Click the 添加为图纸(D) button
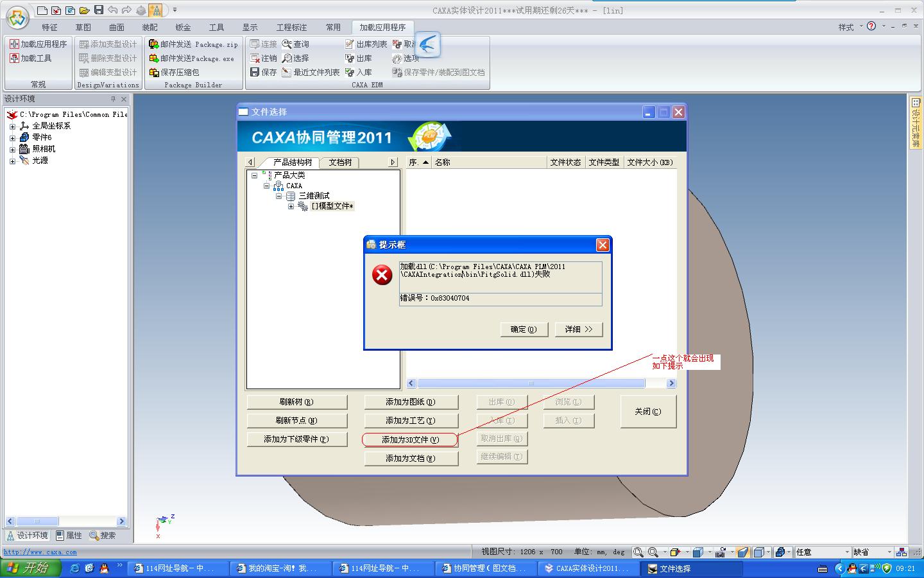Screen dimensions: 924x578 [411, 402]
